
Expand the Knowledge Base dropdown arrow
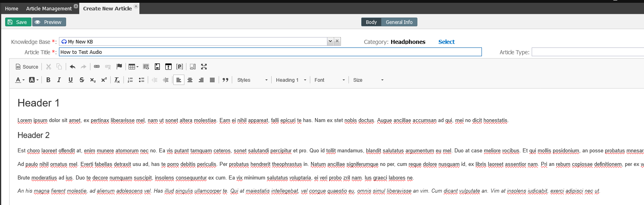[330, 41]
